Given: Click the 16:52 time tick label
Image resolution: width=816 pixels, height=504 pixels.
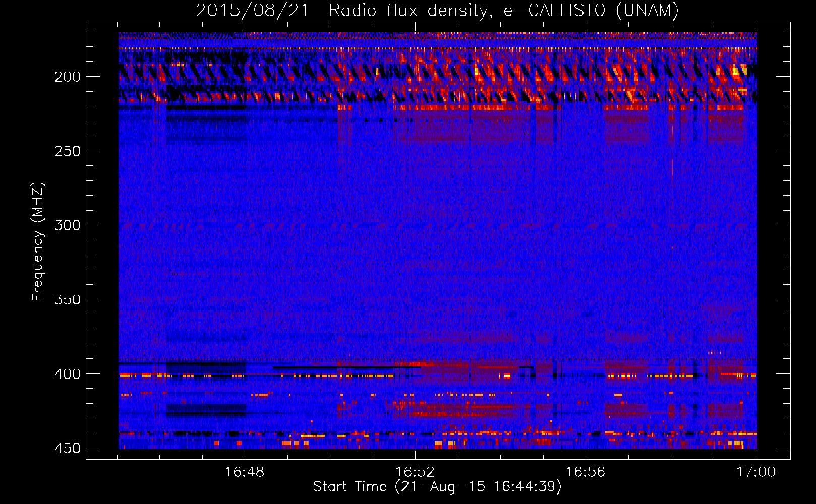Looking at the screenshot, I should click(415, 472).
